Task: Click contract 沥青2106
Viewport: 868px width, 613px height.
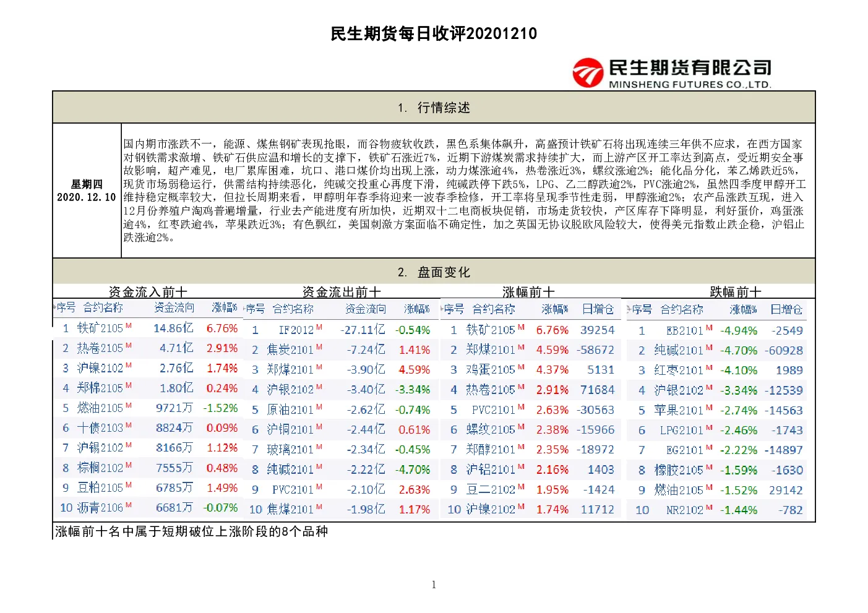Action: point(100,508)
